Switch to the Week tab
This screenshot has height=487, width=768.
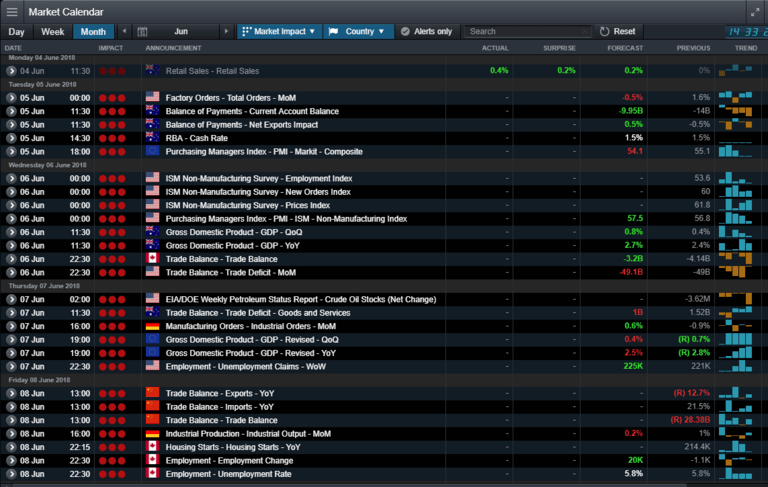[52, 32]
